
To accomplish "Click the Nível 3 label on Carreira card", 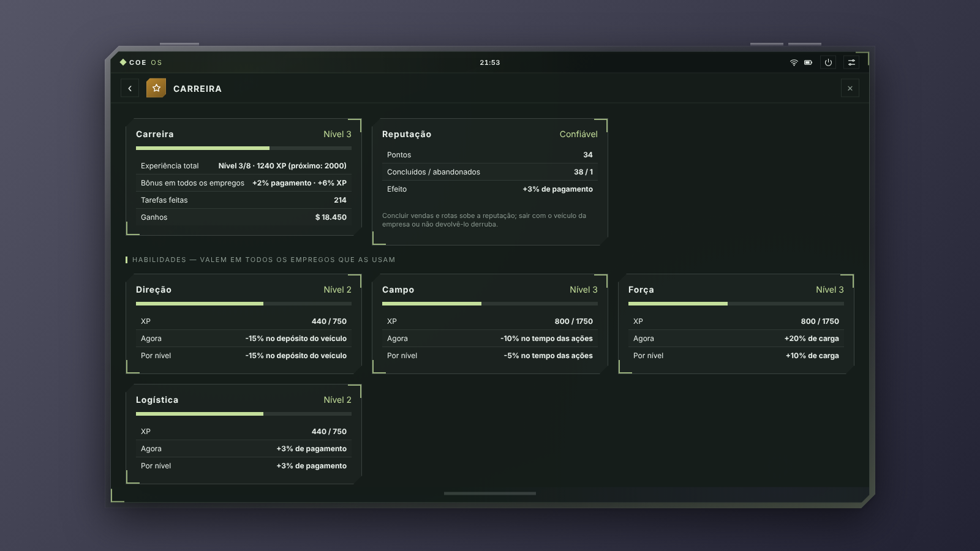I will (337, 134).
